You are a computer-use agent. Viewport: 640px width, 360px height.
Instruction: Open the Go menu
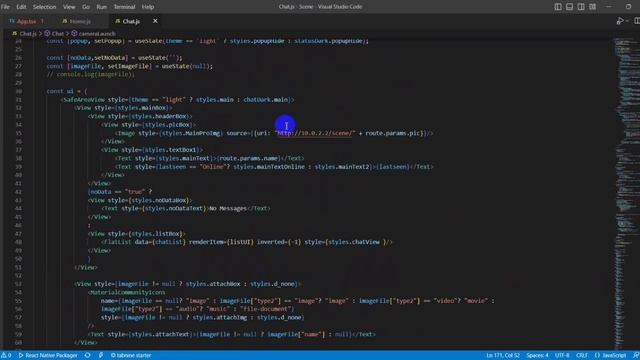[86, 7]
